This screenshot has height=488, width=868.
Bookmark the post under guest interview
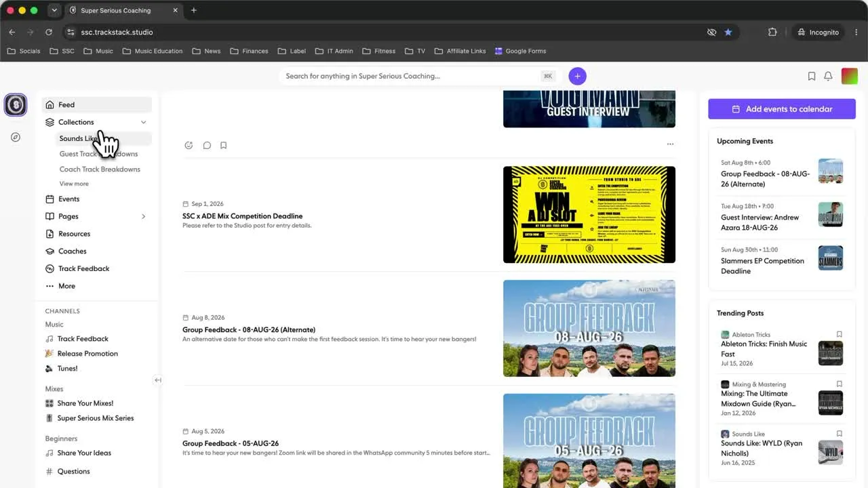pos(223,145)
